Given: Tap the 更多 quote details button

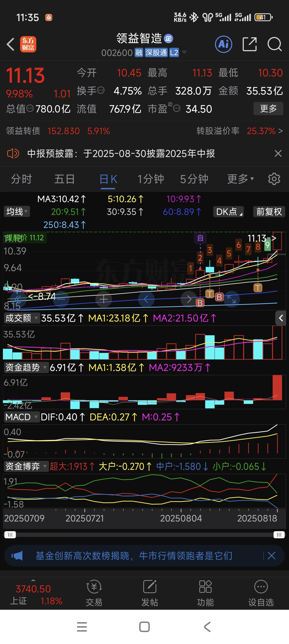Looking at the screenshot, I should coord(268,109).
